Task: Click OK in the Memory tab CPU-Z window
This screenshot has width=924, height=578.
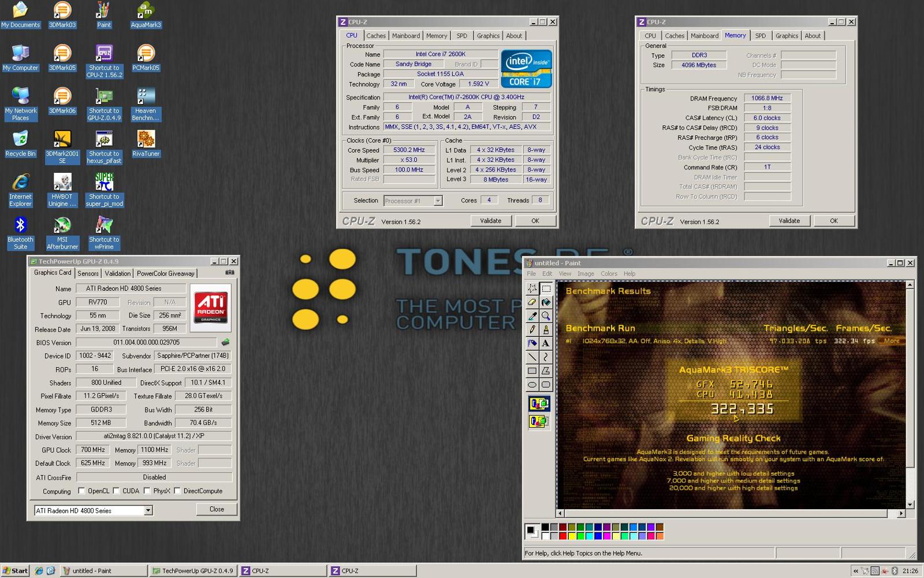Action: [833, 221]
